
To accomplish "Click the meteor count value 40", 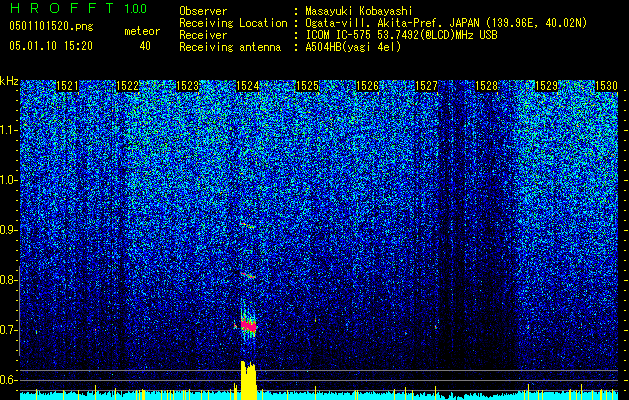I will point(145,46).
